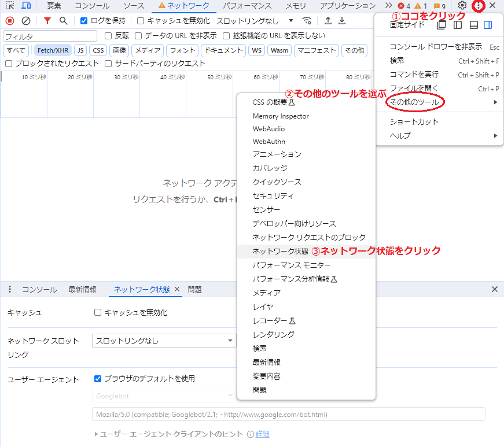Click the export HAR download icon

[x=342, y=21]
